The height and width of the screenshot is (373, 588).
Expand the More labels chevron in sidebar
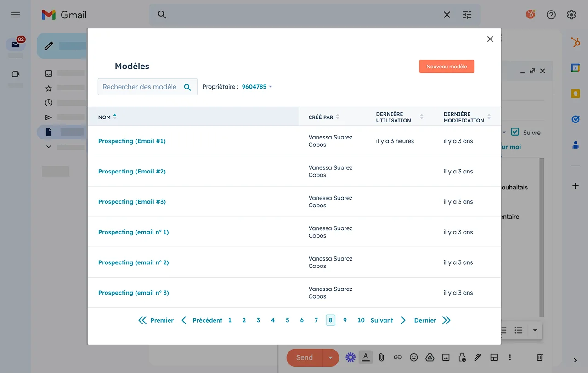tap(49, 147)
